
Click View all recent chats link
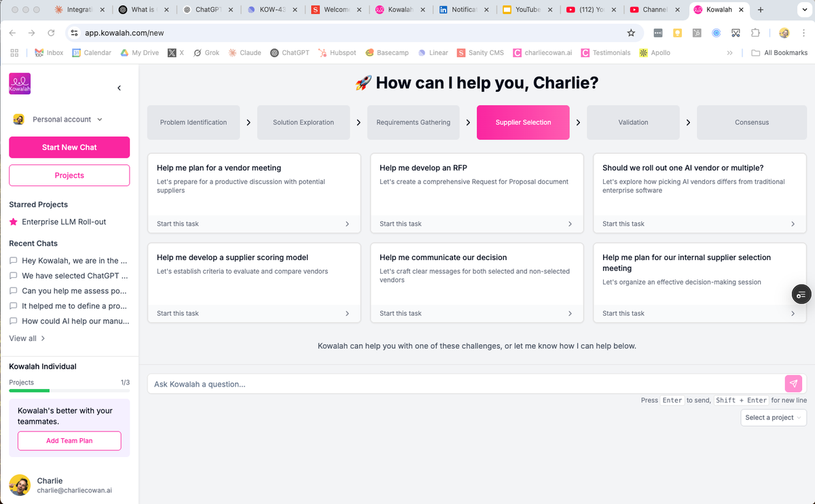click(x=27, y=338)
